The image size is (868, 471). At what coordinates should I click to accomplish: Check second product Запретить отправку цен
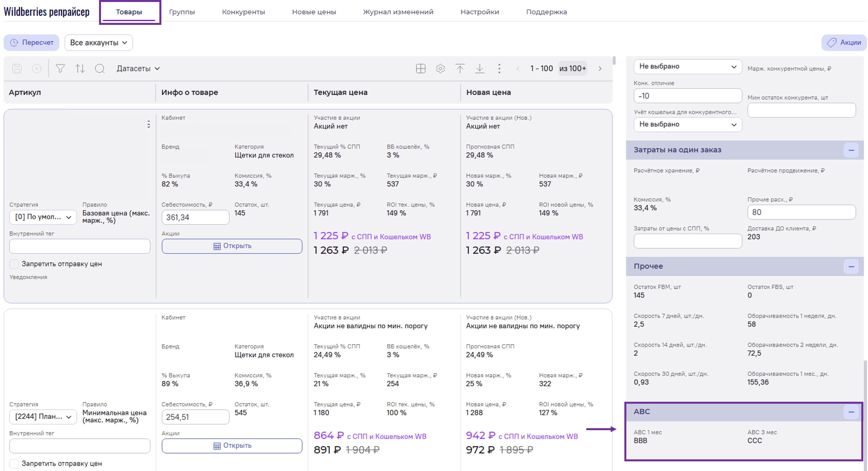click(14, 464)
